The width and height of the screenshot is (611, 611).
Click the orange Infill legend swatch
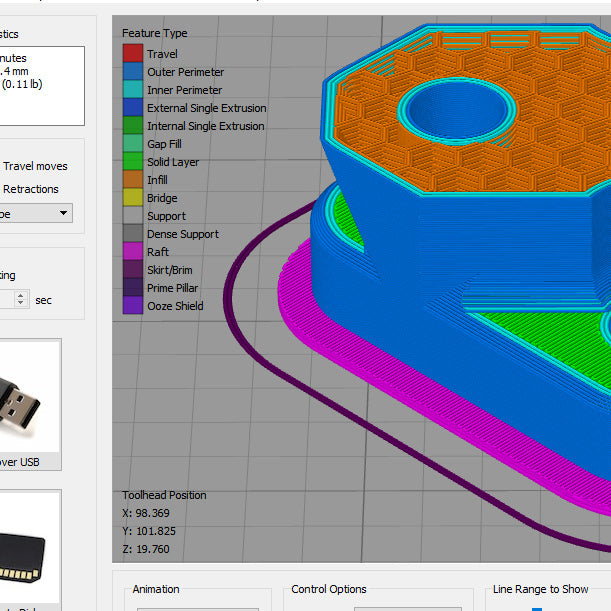(x=132, y=180)
